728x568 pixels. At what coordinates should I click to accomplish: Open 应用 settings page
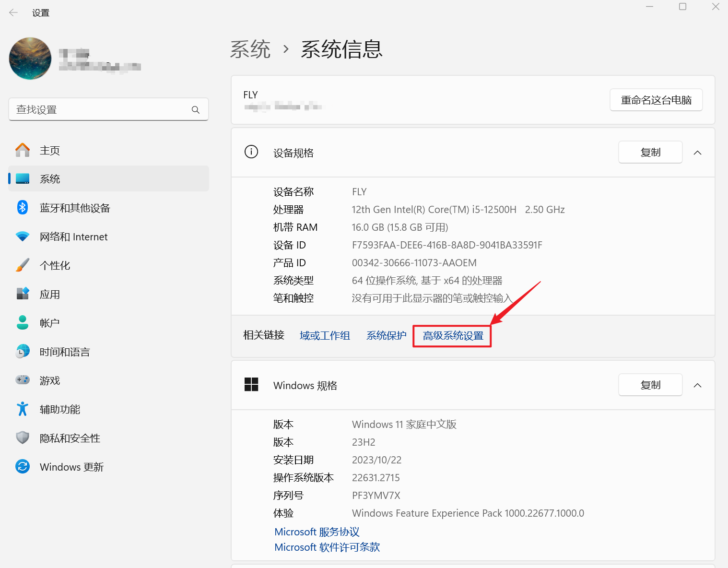pos(50,294)
